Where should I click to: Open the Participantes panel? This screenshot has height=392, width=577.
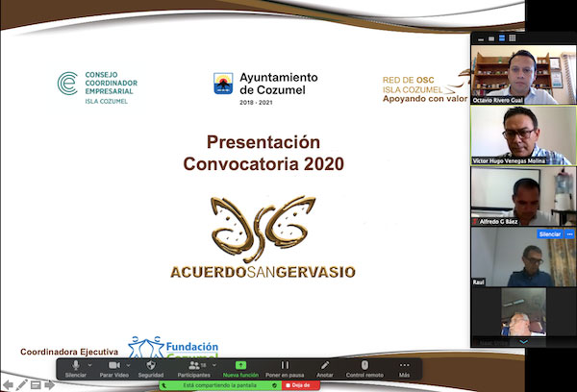(x=194, y=369)
